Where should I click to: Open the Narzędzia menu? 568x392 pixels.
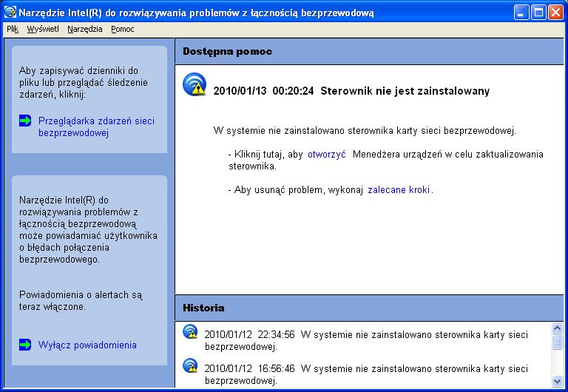coord(85,29)
